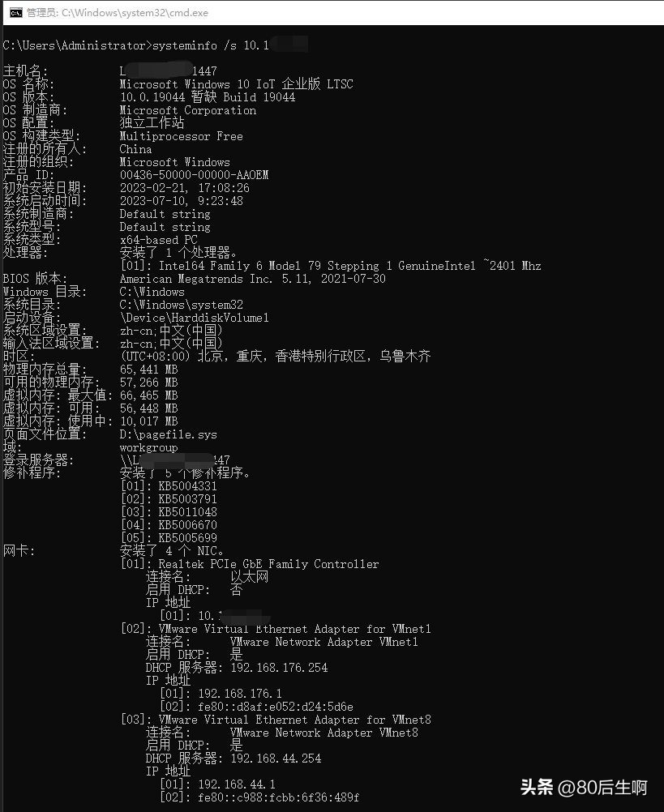Click the cmd.exe icon in title bar

click(x=16, y=12)
